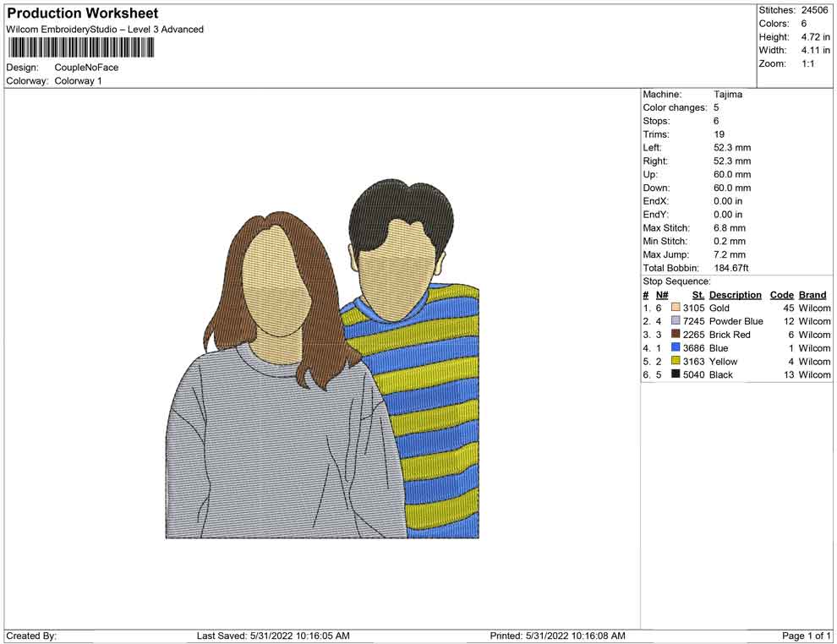Image resolution: width=837 pixels, height=644 pixels.
Task: Click the Gold thread color swatch
Action: coord(676,308)
